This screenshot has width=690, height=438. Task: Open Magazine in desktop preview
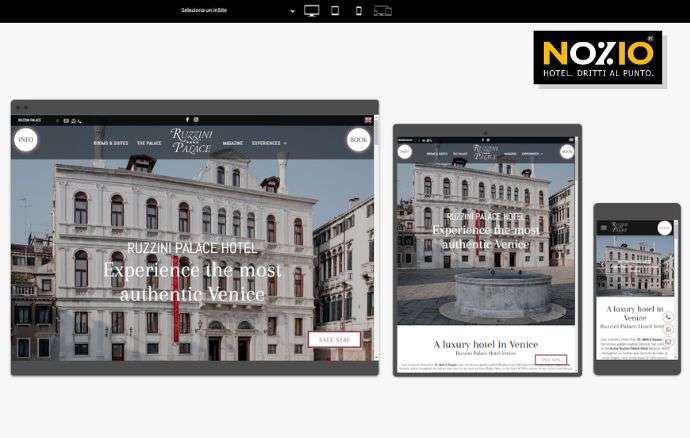tap(233, 143)
